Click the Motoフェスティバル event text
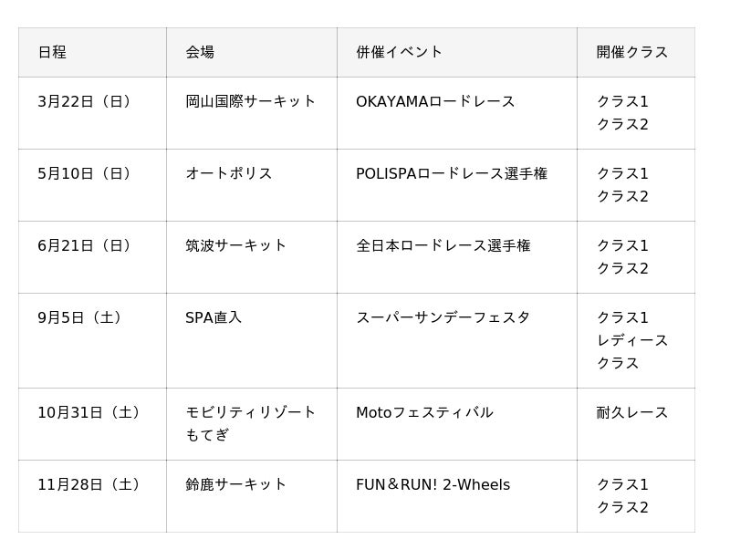Screen dimensions: 730x560 424,412
